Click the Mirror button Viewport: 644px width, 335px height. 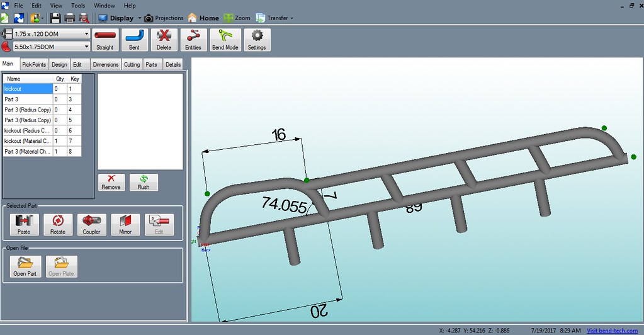click(x=125, y=224)
